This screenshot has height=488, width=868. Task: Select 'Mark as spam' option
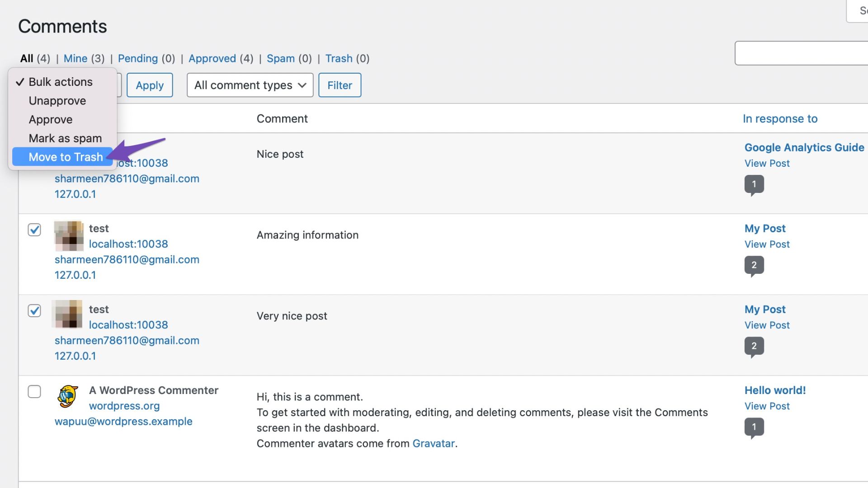coord(65,138)
